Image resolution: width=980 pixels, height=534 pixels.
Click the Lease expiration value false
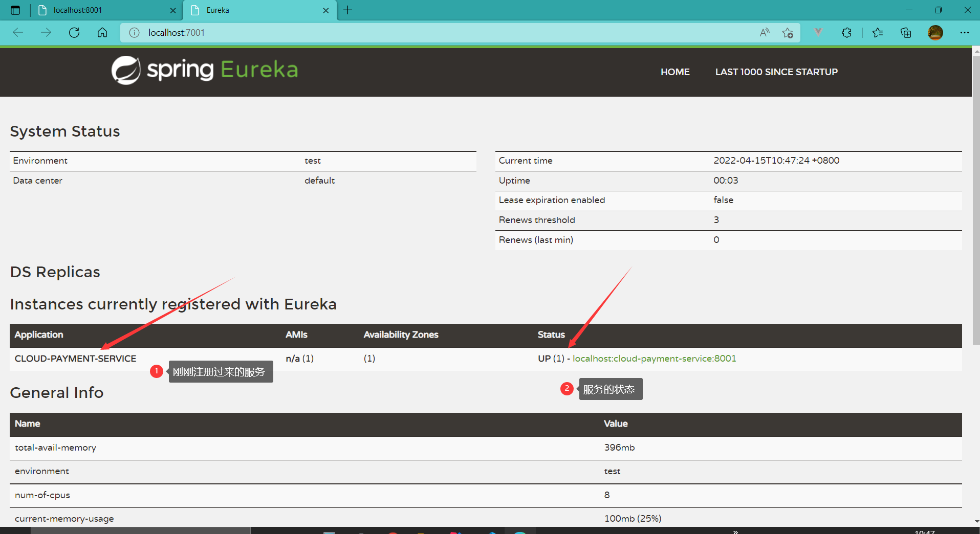point(723,200)
